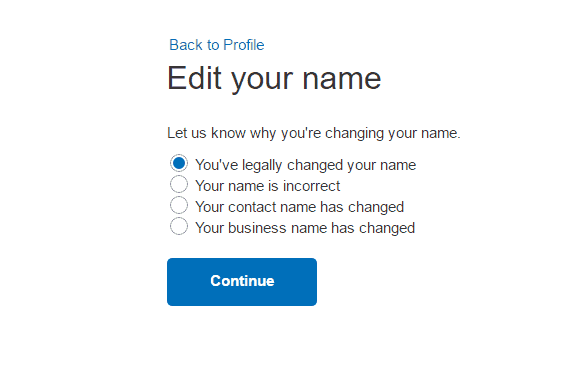Select the 'You've legally changed your name' radio button
This screenshot has height=366, width=574.
[179, 163]
